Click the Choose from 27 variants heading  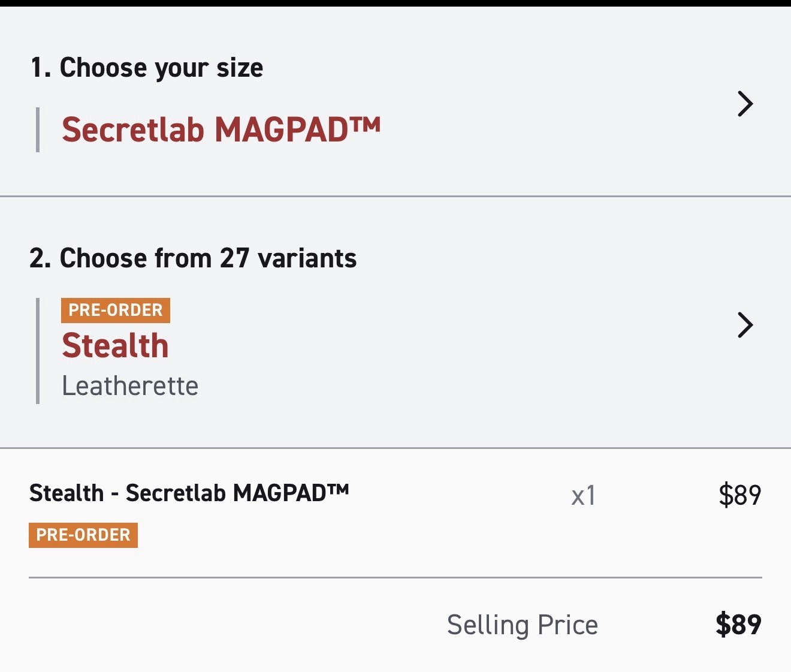pyautogui.click(x=192, y=258)
